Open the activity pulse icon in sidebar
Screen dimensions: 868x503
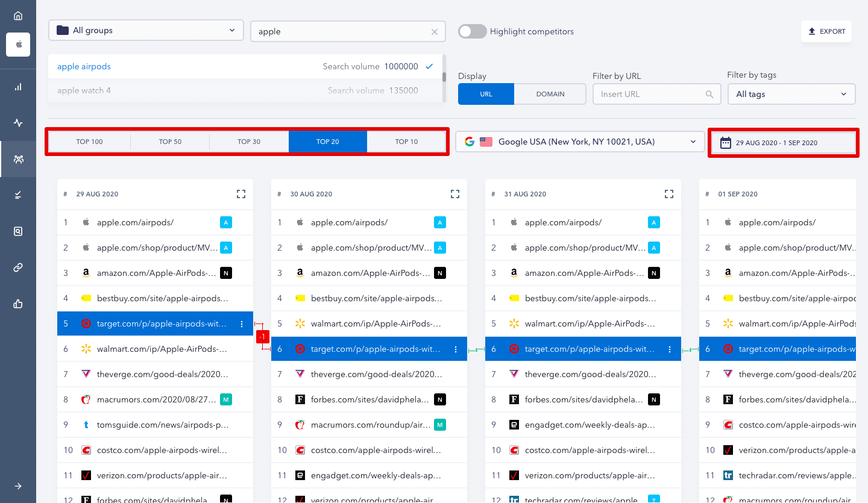pos(18,123)
